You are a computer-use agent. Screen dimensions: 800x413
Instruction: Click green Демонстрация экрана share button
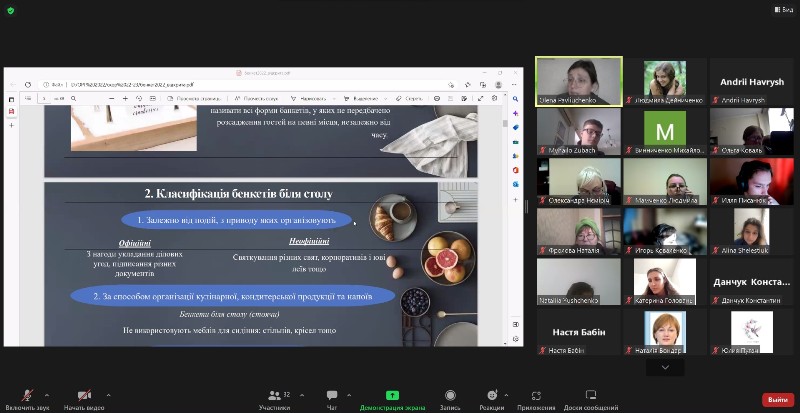[x=393, y=398]
